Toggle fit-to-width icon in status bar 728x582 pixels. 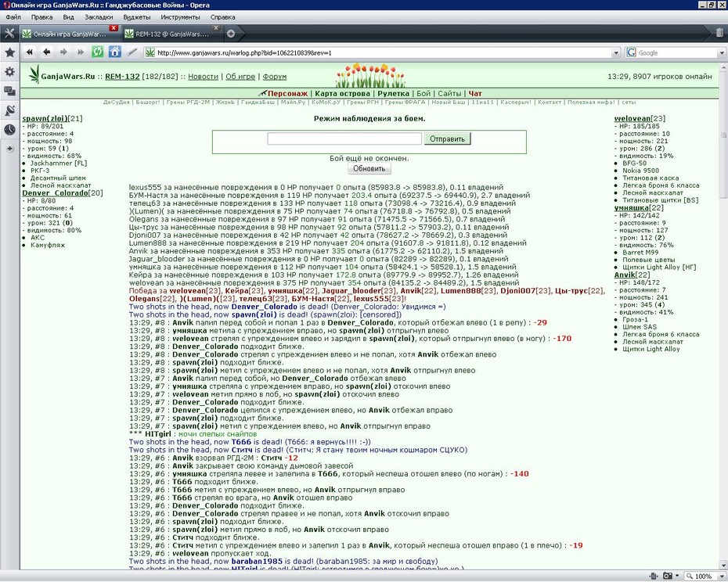[x=654, y=576]
